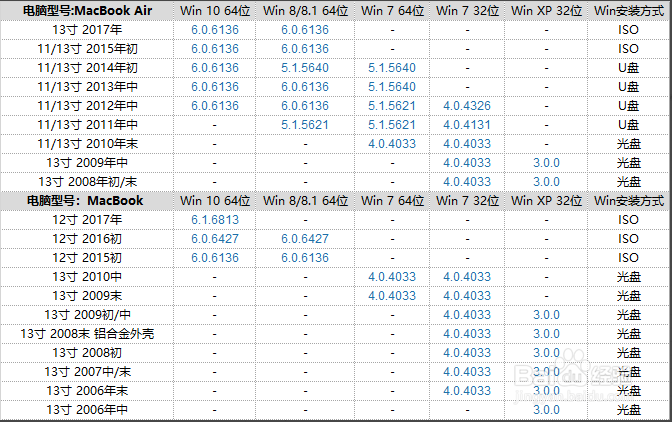Image resolution: width=672 pixels, height=422 pixels.
Task: Click Win XP 32位 header in MacBook section
Action: [x=546, y=201]
